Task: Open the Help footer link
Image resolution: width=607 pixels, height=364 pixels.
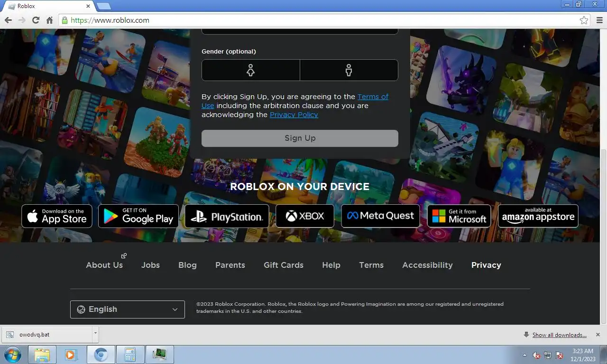Action: 331,265
